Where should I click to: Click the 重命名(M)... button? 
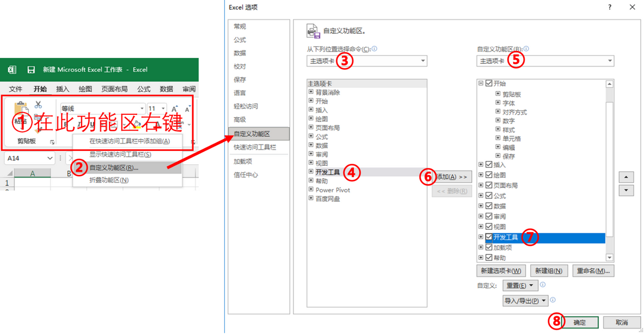point(593,271)
